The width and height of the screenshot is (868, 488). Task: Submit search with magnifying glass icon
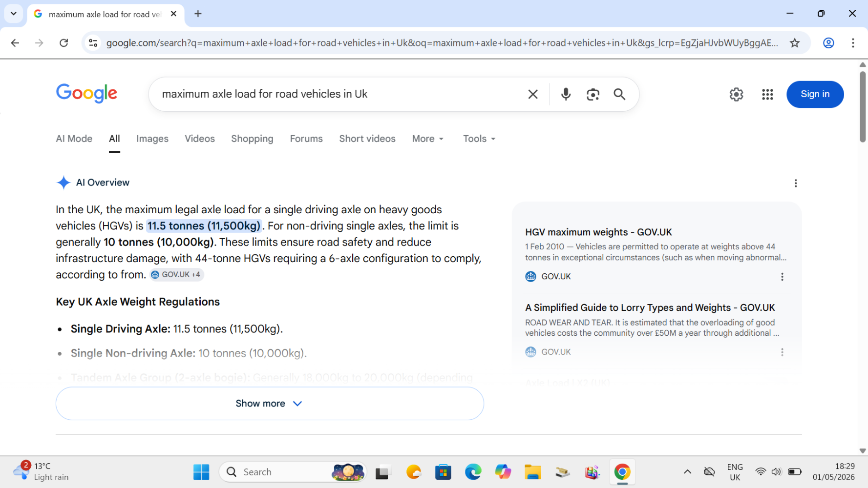(619, 94)
